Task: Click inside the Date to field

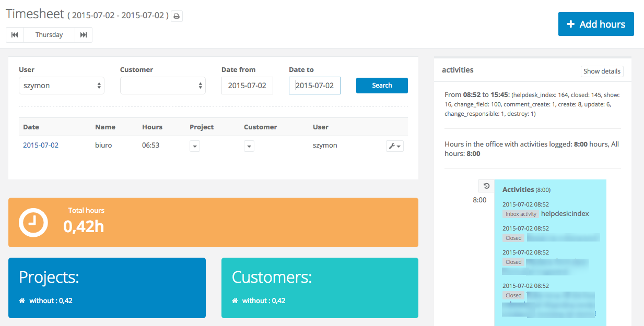Action: point(314,85)
